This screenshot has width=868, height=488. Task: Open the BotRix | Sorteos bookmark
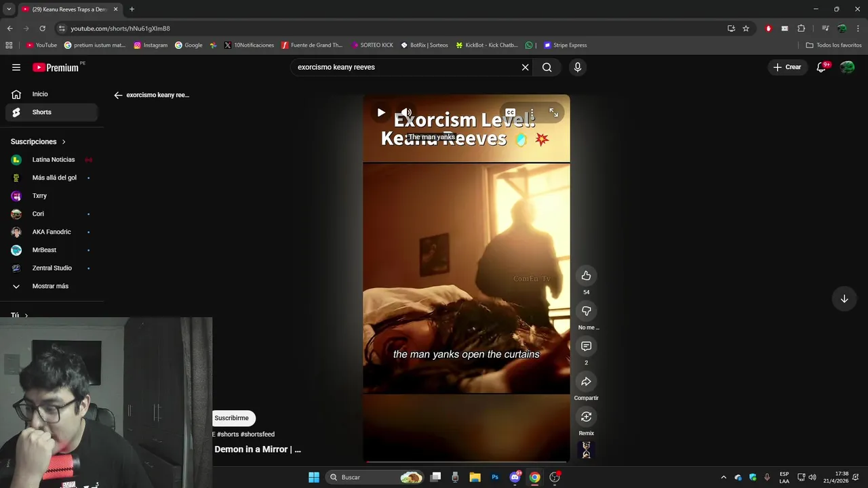tap(425, 45)
